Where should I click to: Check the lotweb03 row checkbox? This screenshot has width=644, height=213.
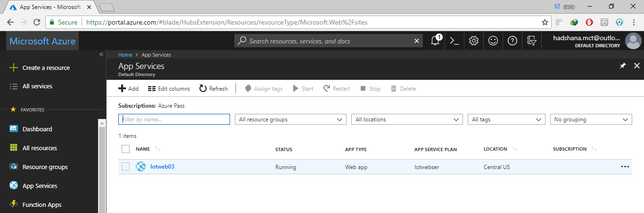125,166
